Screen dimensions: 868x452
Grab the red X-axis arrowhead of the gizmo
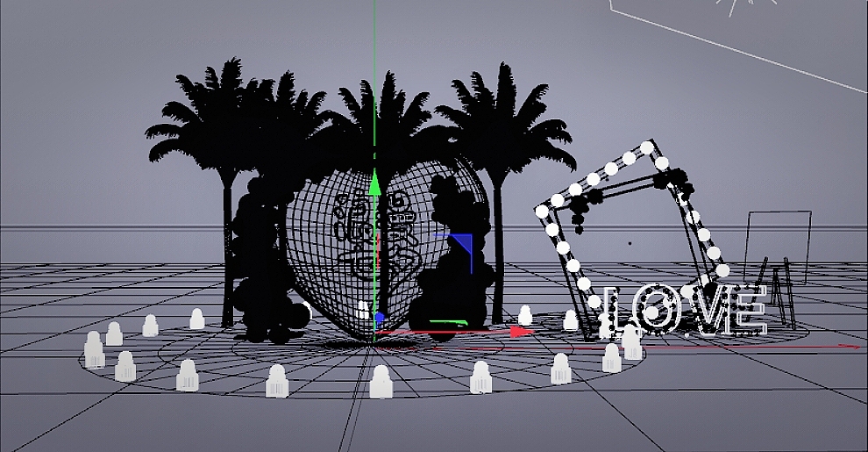(x=522, y=332)
